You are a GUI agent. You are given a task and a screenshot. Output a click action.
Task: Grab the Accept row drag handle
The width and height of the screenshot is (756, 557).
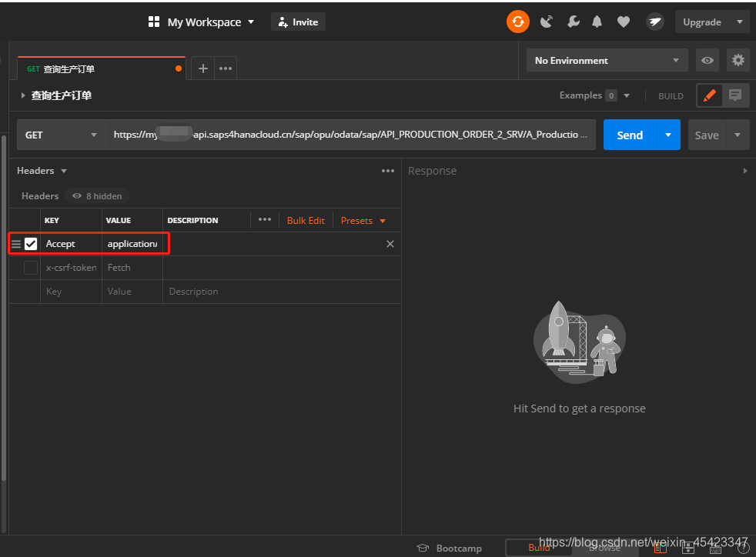[16, 244]
